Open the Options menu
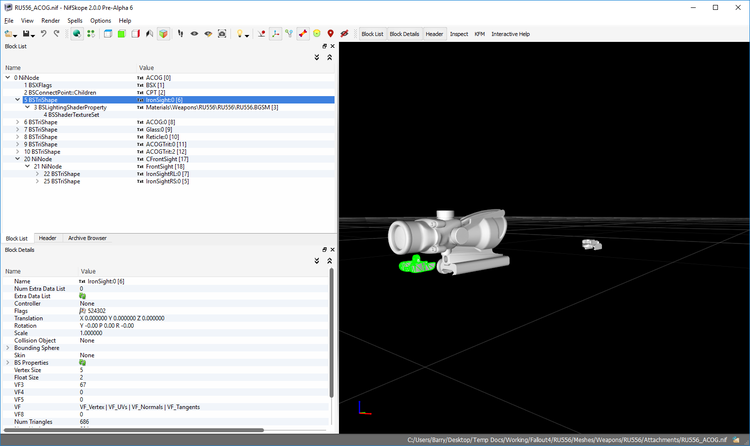This screenshot has width=750, height=446. pos(100,21)
